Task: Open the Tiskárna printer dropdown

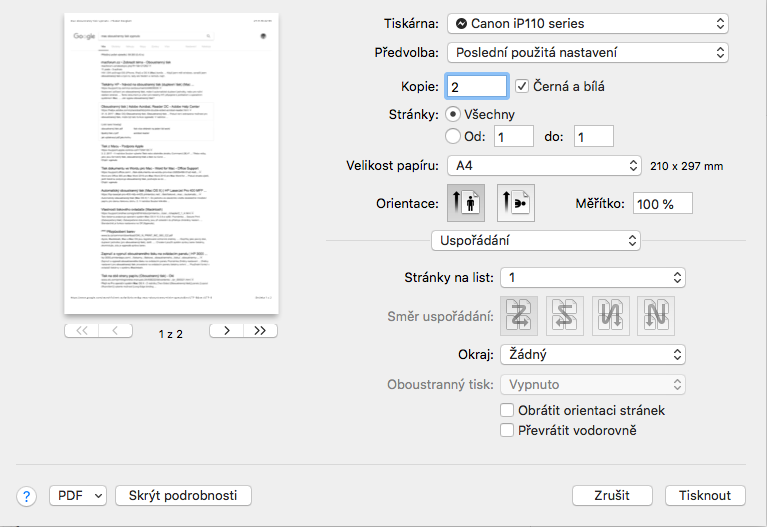Action: click(588, 23)
